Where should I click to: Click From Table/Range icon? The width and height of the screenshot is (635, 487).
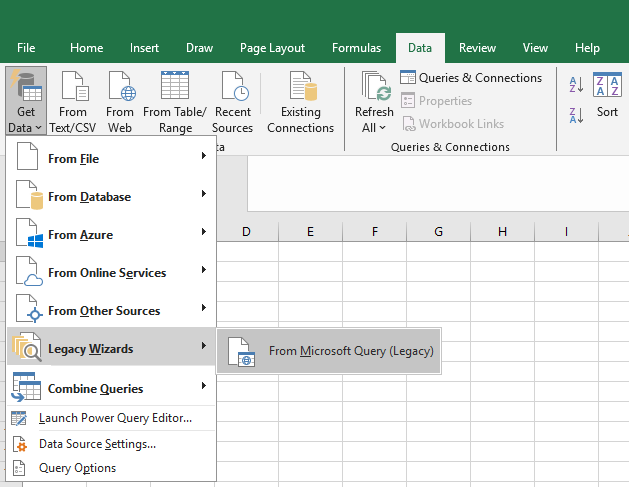[x=175, y=85]
